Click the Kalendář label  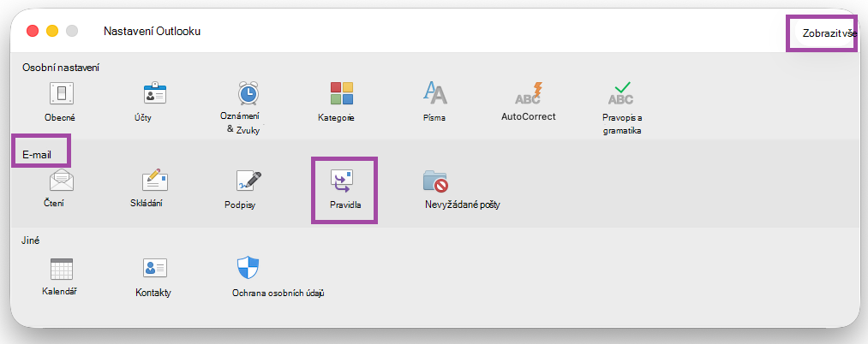click(59, 290)
